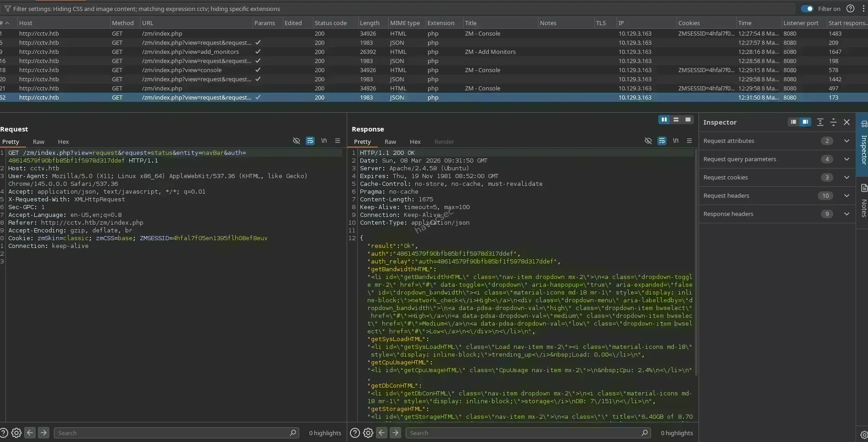
Task: Open filter help question mark icon
Action: click(850, 9)
